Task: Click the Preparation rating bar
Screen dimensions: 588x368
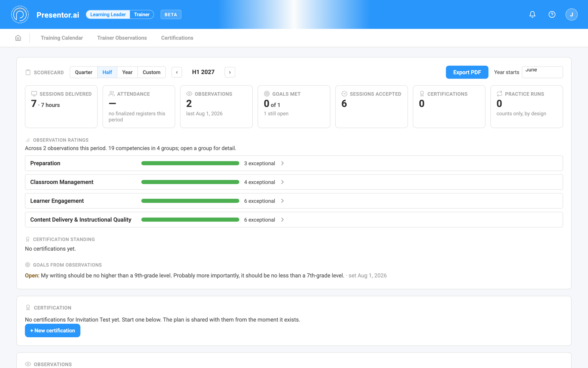Action: [190, 163]
